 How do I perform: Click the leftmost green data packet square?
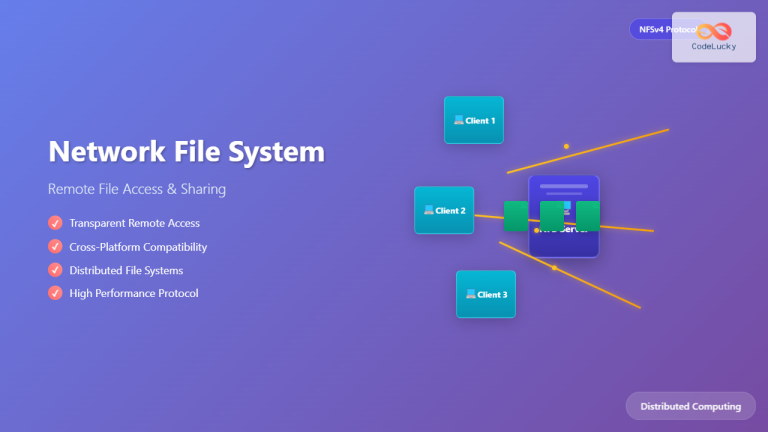pyautogui.click(x=515, y=216)
